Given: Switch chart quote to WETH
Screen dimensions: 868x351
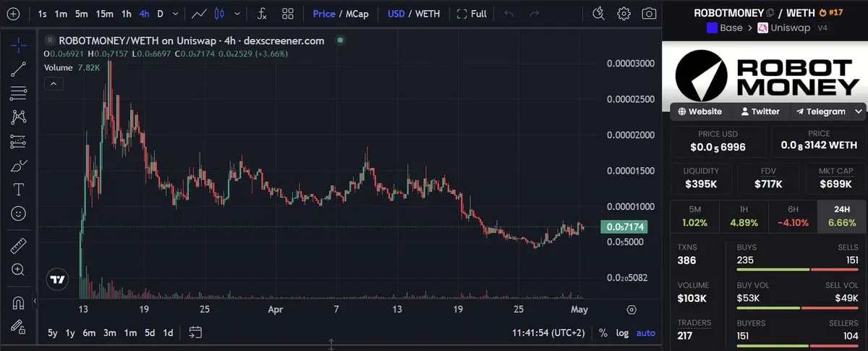Looking at the screenshot, I should pyautogui.click(x=427, y=13).
